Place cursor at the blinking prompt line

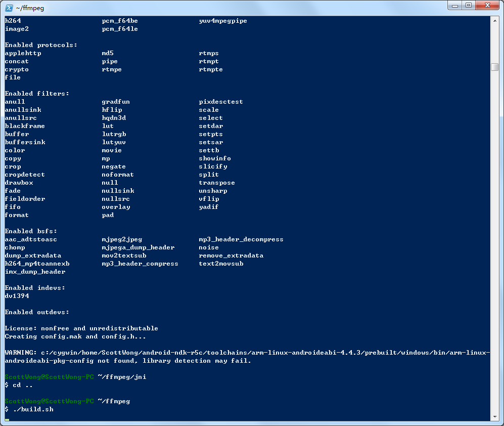[7, 418]
